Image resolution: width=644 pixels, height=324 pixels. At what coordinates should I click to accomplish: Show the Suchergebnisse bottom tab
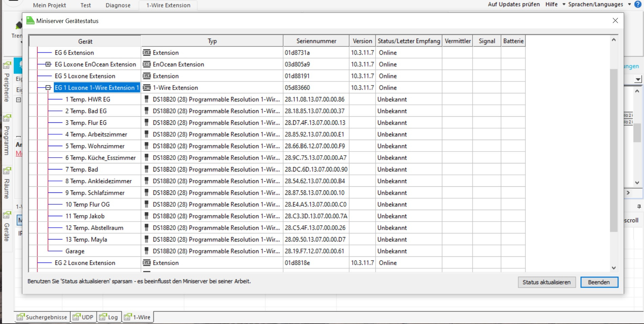coord(42,317)
